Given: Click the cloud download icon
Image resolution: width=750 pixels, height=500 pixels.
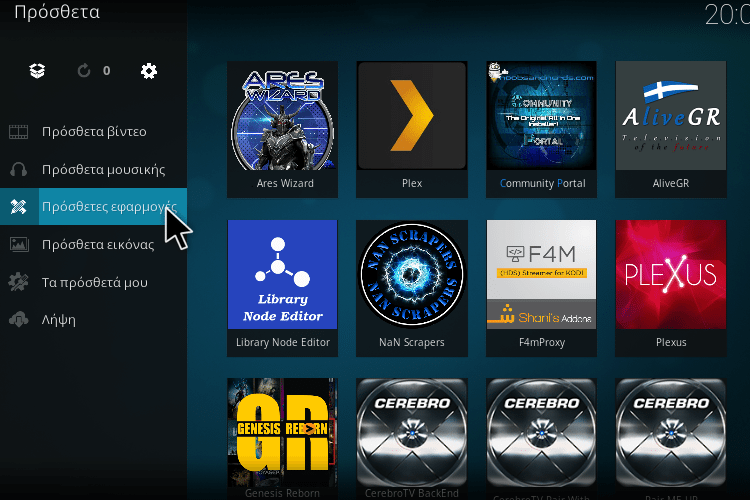Looking at the screenshot, I should (19, 320).
